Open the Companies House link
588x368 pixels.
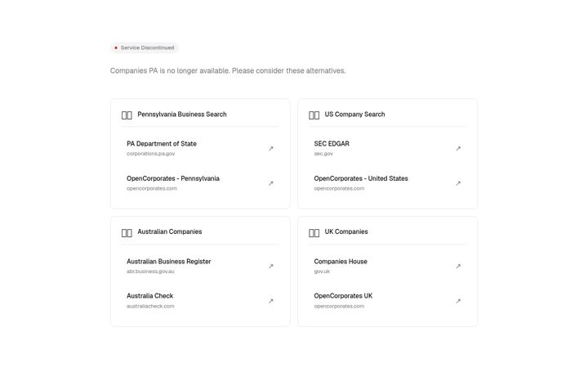click(387, 266)
